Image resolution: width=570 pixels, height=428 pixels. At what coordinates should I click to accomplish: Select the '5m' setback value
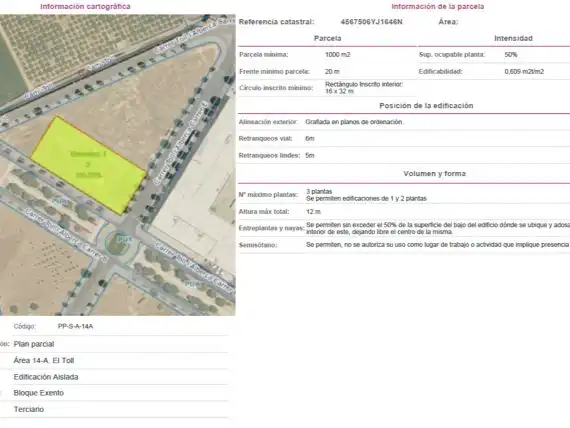pos(310,155)
